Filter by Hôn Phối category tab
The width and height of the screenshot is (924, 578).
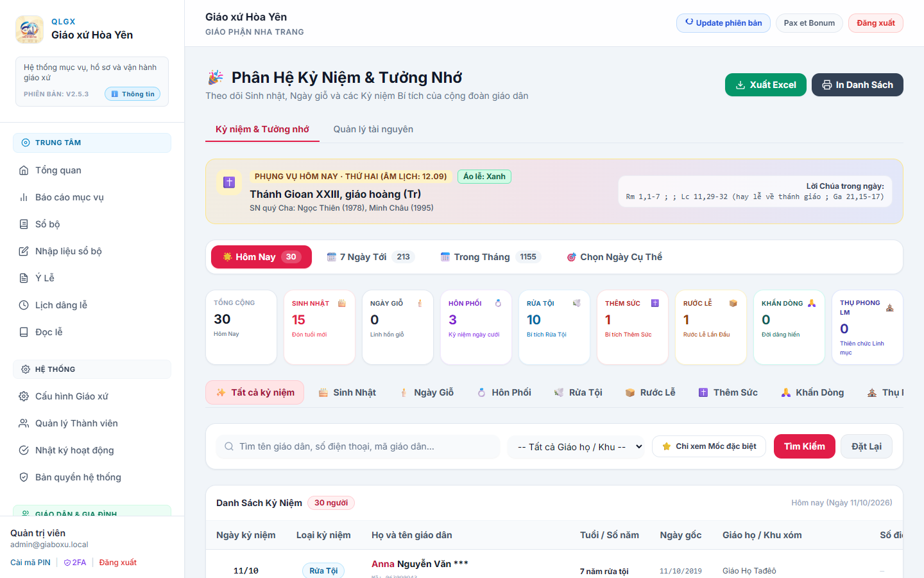pos(504,392)
